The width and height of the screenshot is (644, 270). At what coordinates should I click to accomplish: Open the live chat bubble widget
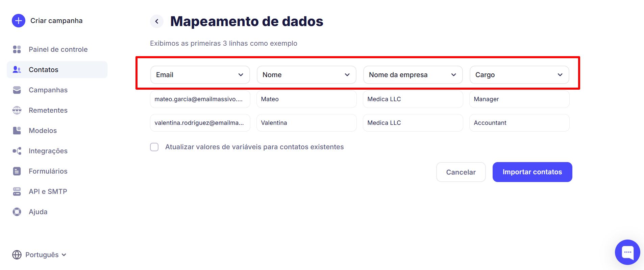click(627, 252)
